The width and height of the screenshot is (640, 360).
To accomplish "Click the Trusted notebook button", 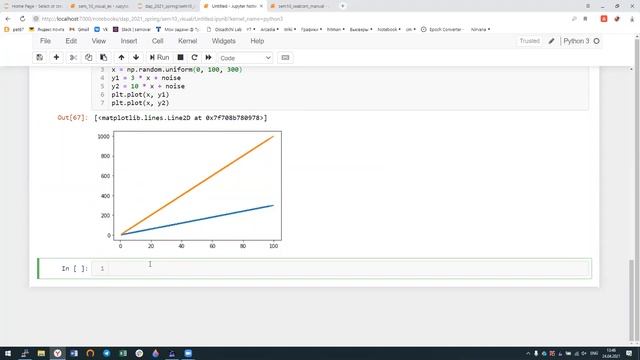I will [x=529, y=41].
